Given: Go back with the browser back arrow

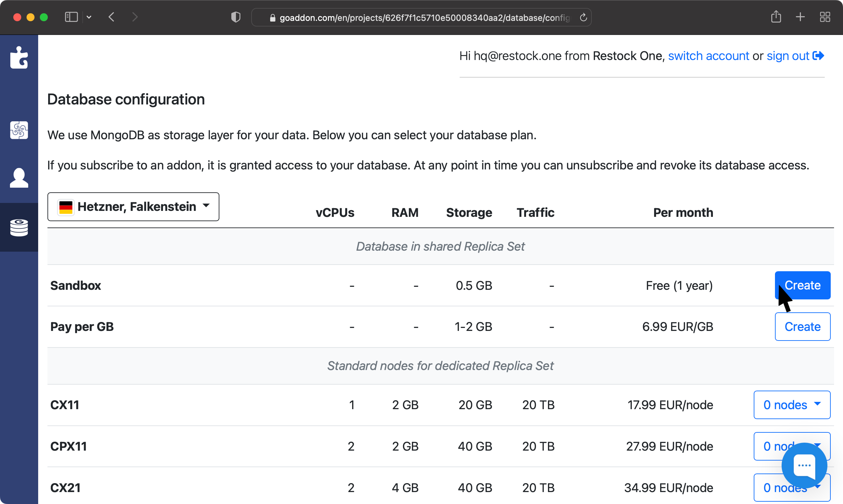Looking at the screenshot, I should [112, 17].
